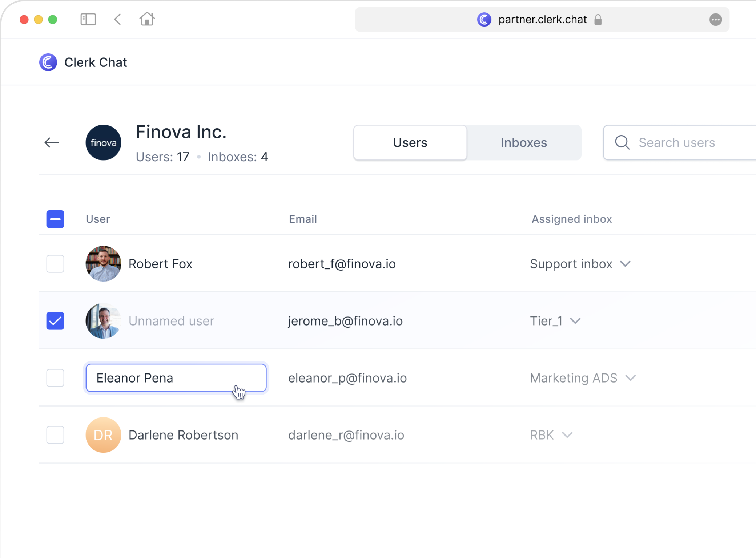Image resolution: width=756 pixels, height=558 pixels.
Task: Click the back arrow navigation icon
Action: click(x=52, y=142)
